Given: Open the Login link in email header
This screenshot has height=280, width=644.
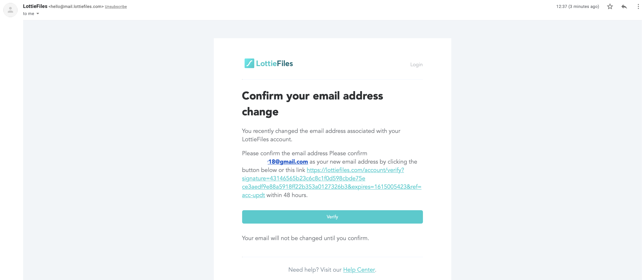Looking at the screenshot, I should (x=416, y=65).
